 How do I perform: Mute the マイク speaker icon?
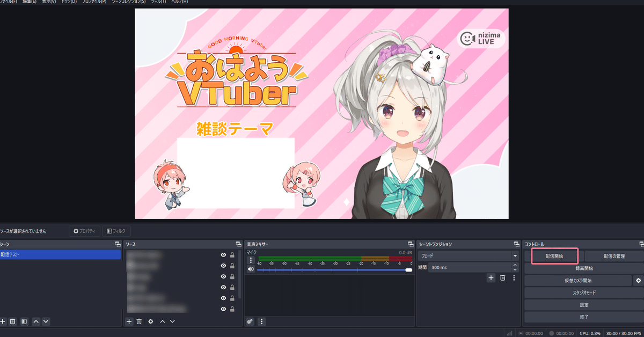[250, 269]
